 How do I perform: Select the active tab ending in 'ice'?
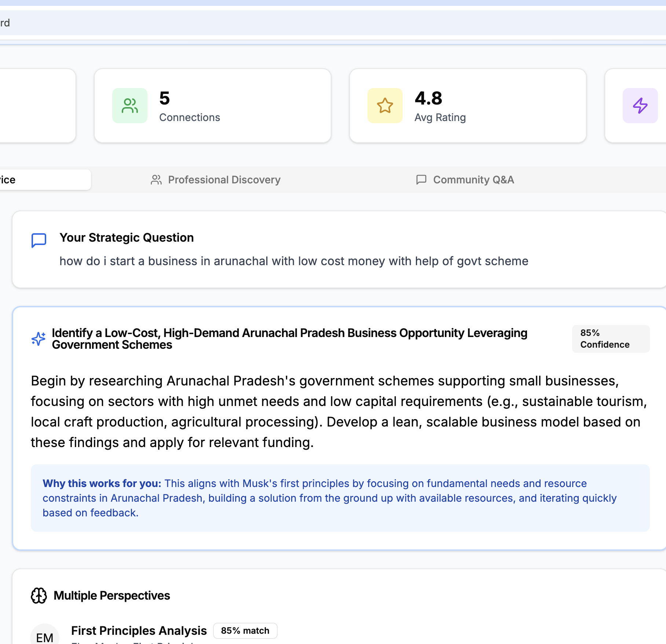[45, 180]
